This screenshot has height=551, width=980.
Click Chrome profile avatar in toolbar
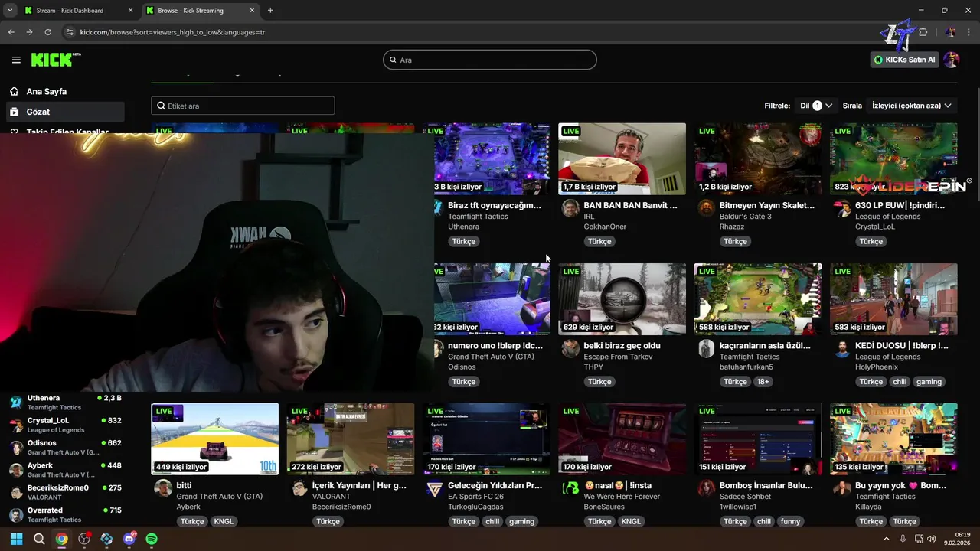pos(950,32)
